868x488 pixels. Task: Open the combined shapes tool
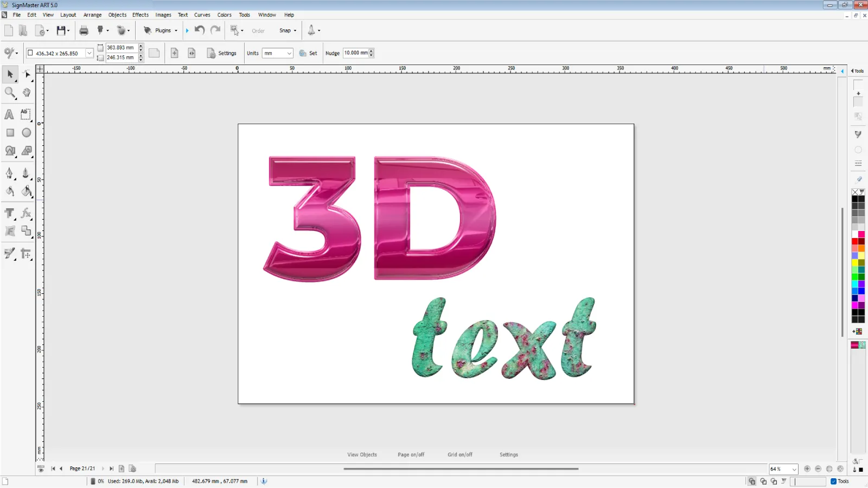point(10,151)
